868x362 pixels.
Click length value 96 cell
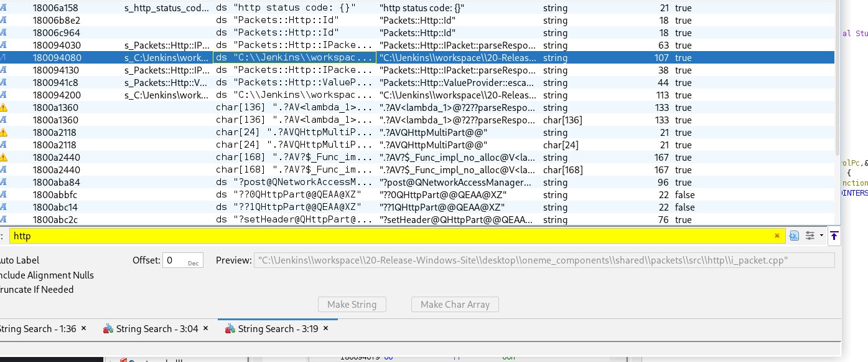[x=664, y=183]
